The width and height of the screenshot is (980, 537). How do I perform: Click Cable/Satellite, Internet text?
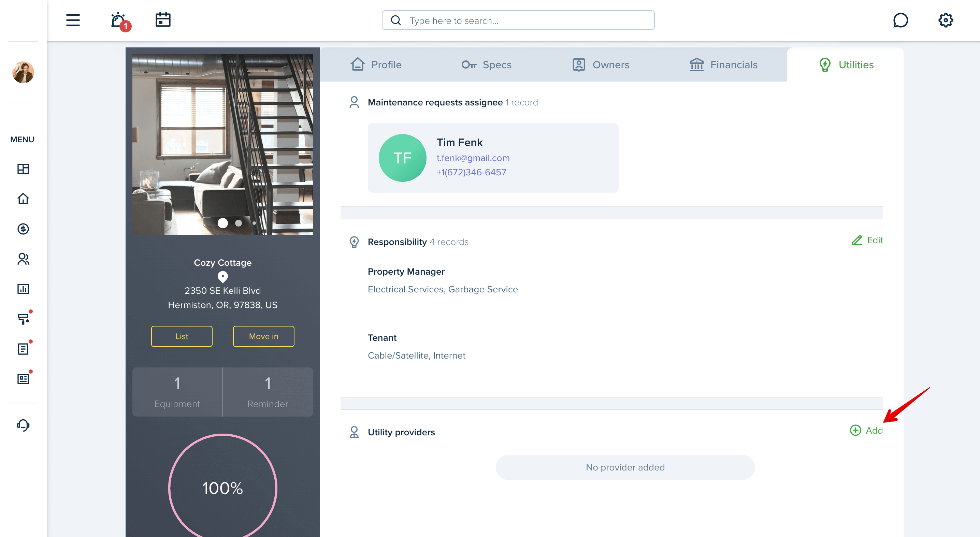(x=416, y=355)
